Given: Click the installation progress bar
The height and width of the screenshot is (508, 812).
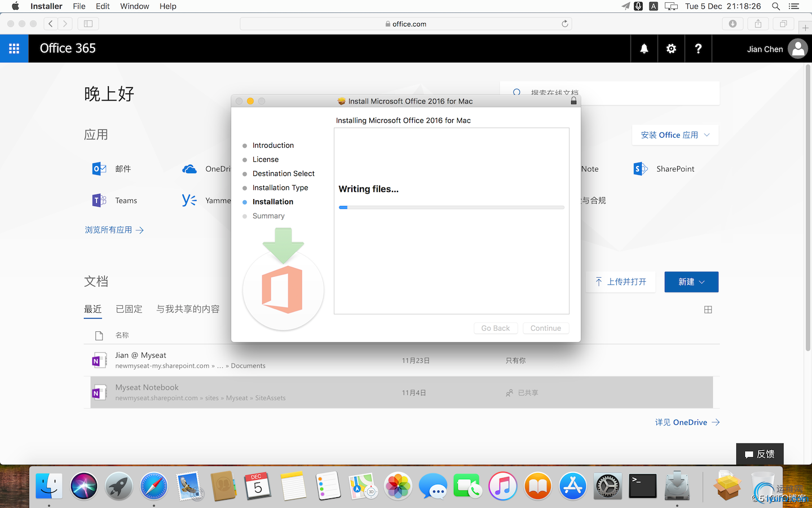Looking at the screenshot, I should (x=452, y=207).
